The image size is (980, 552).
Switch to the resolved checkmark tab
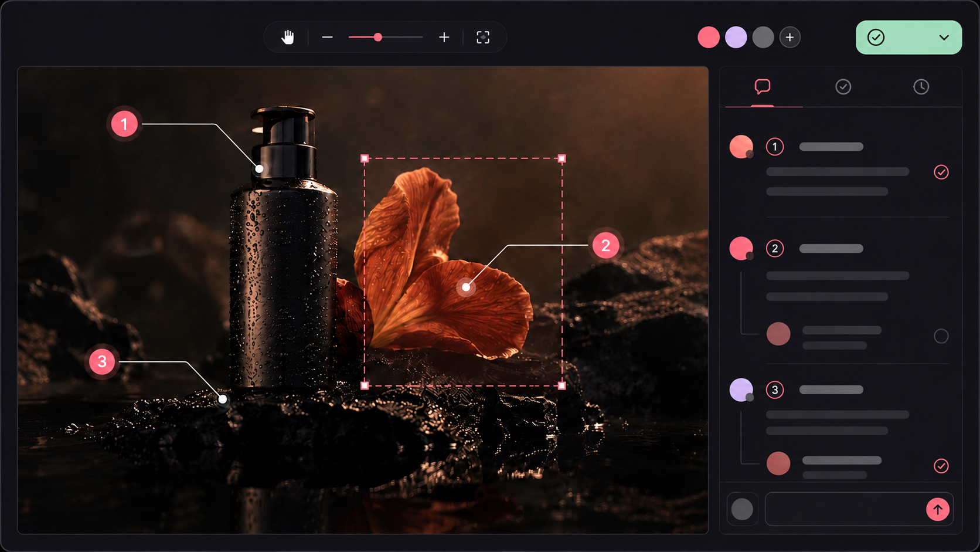843,87
